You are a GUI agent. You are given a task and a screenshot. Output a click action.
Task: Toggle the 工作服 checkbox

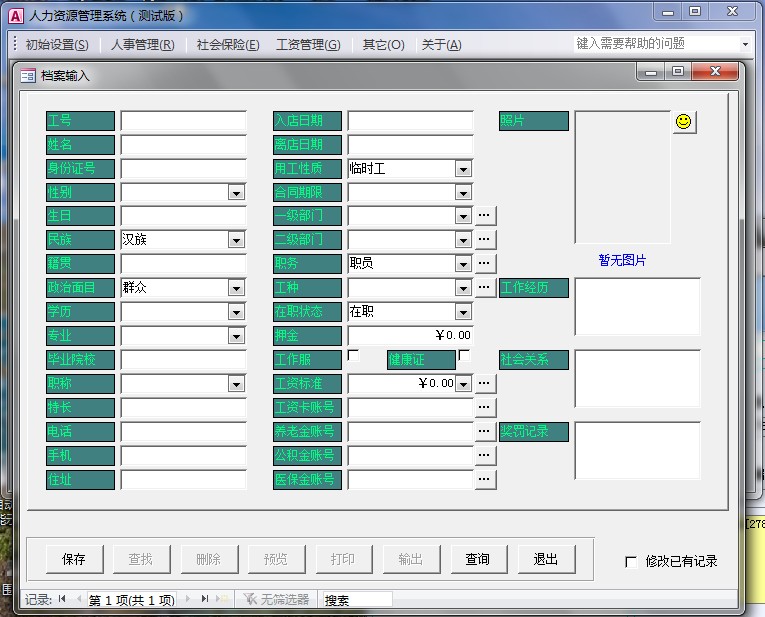point(354,356)
